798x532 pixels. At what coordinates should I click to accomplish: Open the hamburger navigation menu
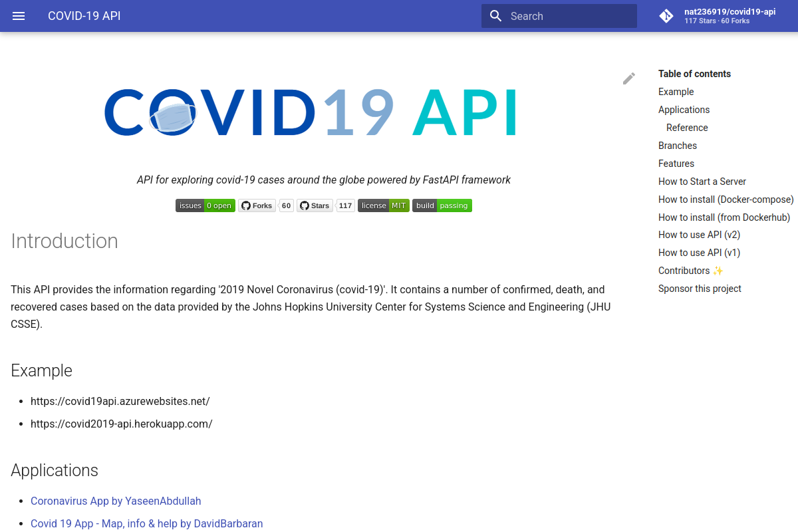pos(19,16)
